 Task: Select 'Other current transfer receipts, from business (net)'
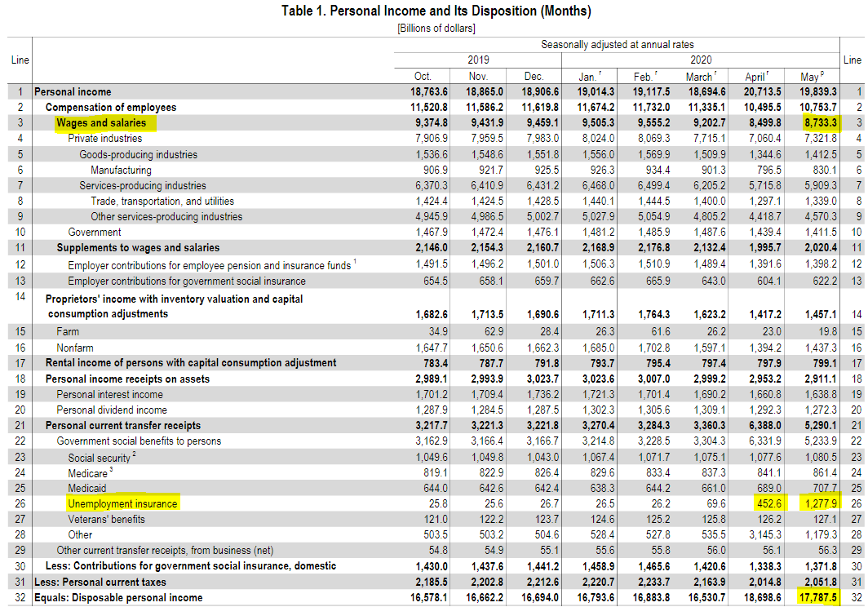165,551
